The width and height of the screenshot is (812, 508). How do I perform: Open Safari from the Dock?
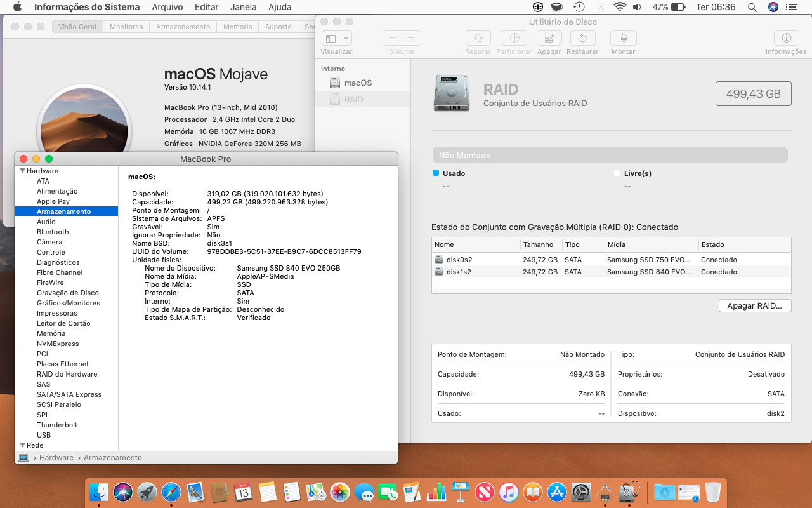(x=171, y=491)
